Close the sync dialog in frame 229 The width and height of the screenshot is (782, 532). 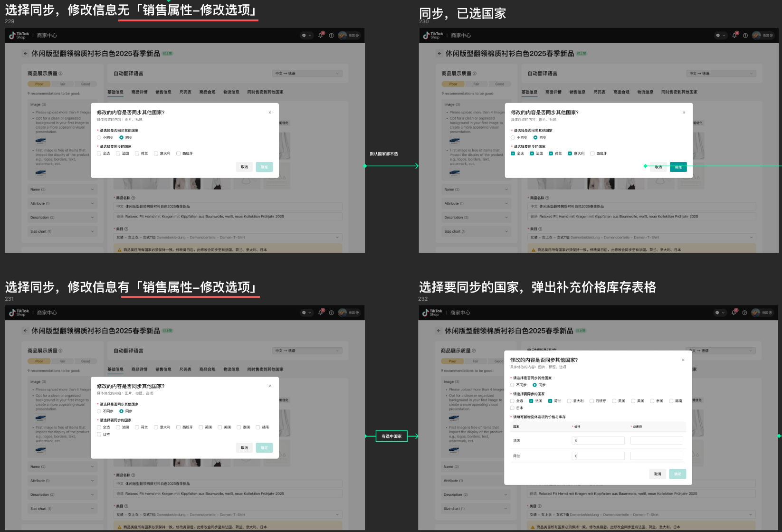pos(270,113)
